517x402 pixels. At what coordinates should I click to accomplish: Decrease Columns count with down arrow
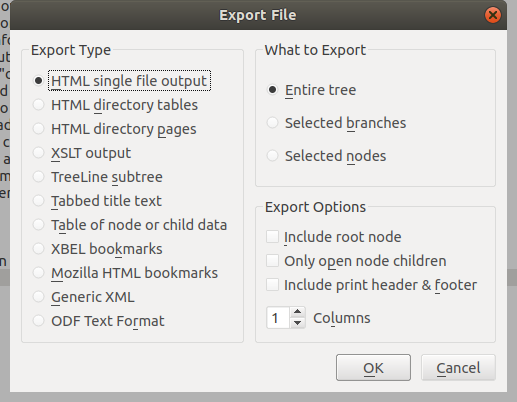click(297, 323)
